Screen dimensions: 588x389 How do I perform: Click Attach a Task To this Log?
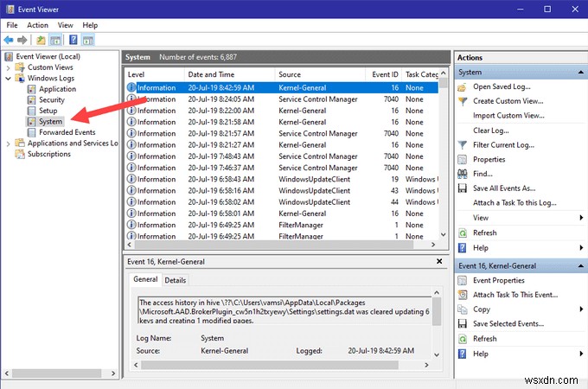pyautogui.click(x=514, y=203)
